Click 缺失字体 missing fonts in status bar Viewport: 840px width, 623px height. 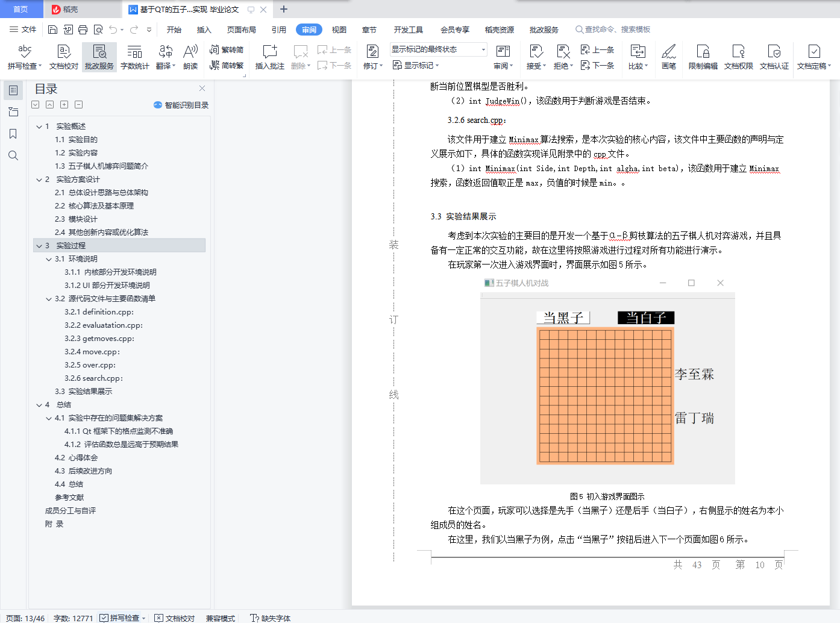(271, 618)
